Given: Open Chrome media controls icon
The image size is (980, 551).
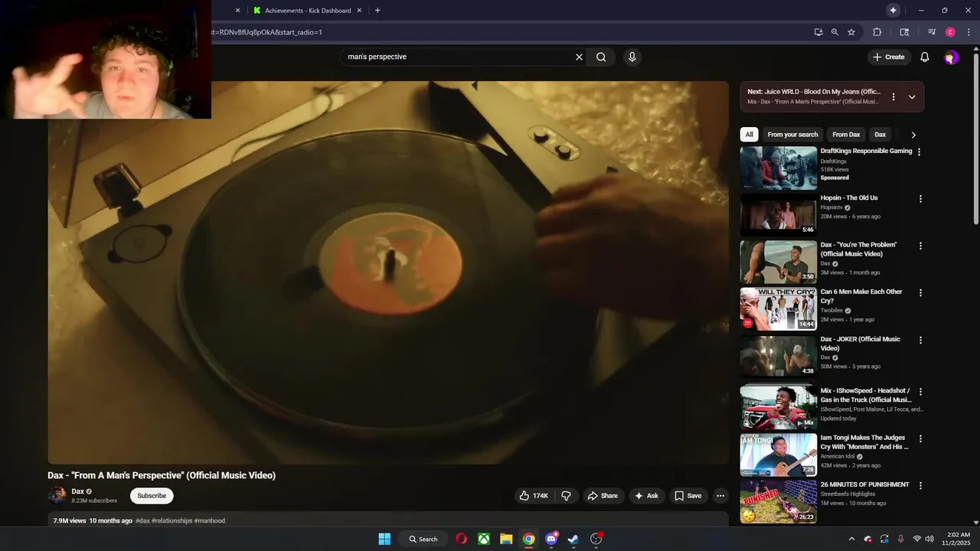Looking at the screenshot, I should tap(932, 32).
